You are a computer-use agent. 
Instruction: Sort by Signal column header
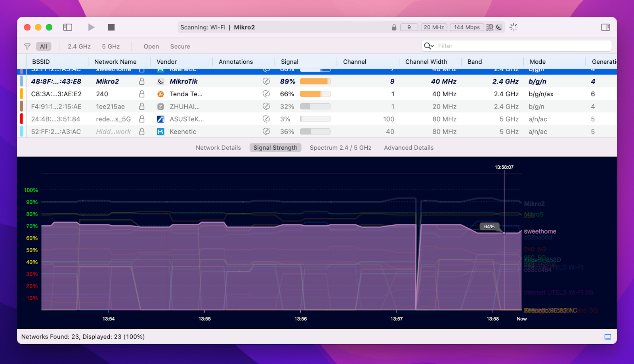[290, 62]
